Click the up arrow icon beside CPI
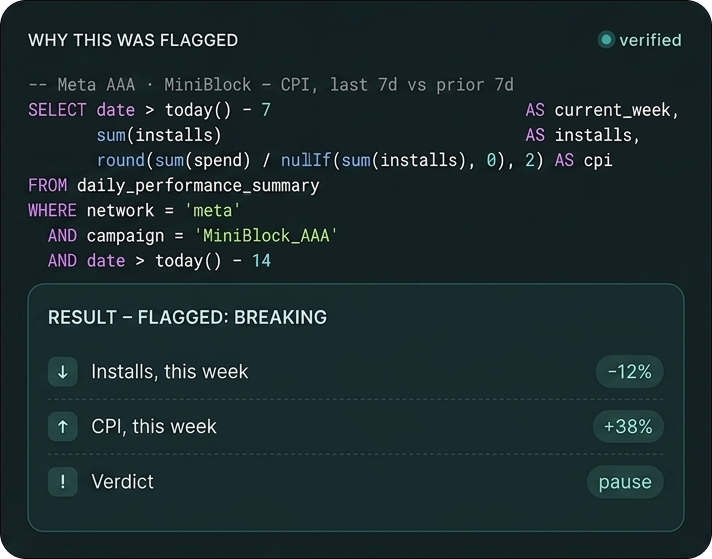Screen dimensions: 712x559 (63, 427)
